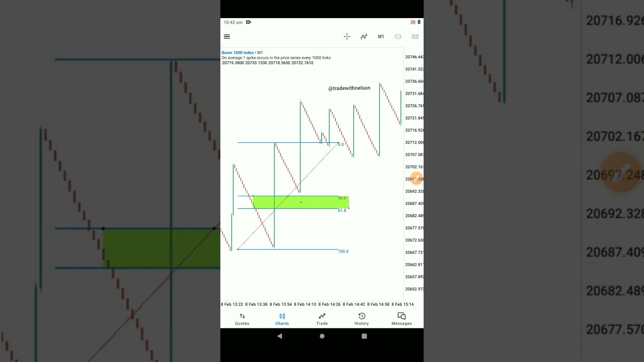Tap the 20697.248 price marker on scale

415,179
